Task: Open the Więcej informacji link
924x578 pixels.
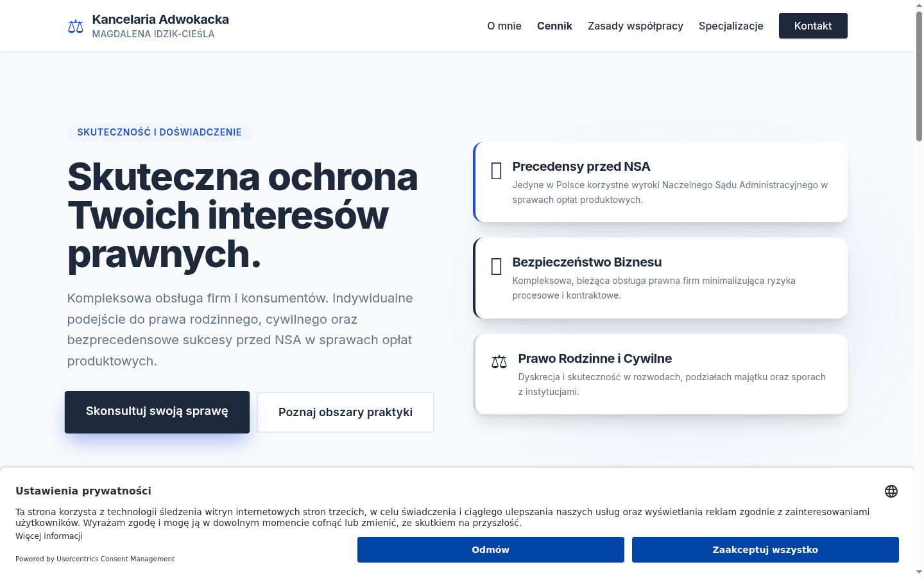Action: (49, 536)
